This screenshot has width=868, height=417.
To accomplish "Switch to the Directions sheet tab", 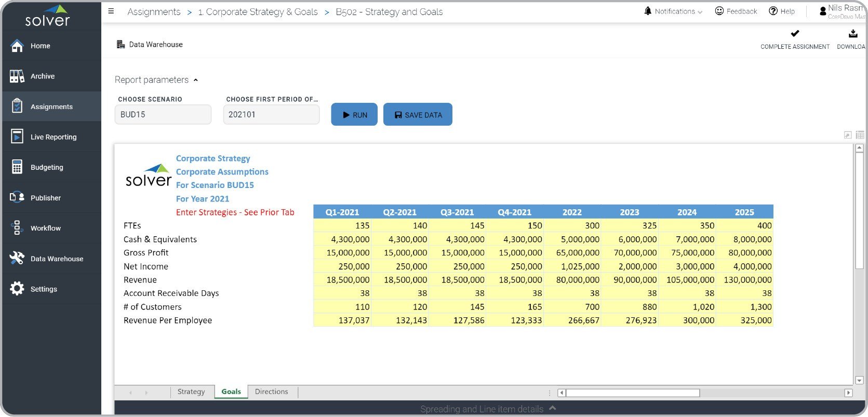I will [x=271, y=392].
